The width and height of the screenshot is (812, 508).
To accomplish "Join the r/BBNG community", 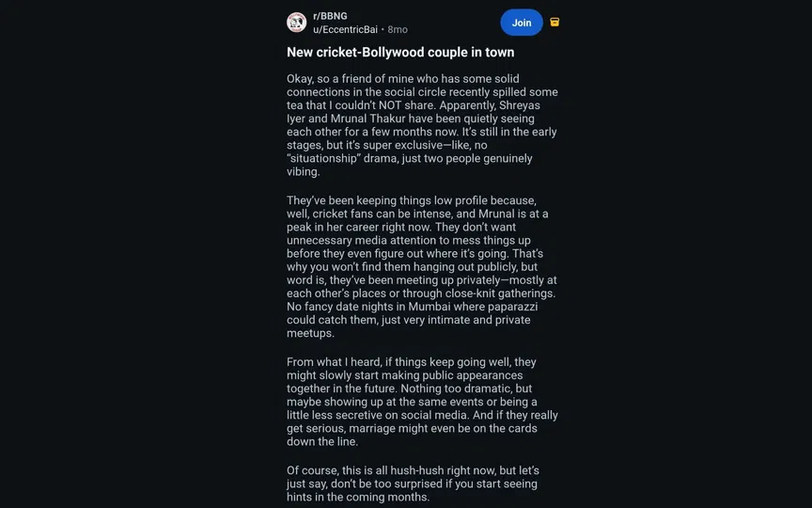I will tap(521, 23).
